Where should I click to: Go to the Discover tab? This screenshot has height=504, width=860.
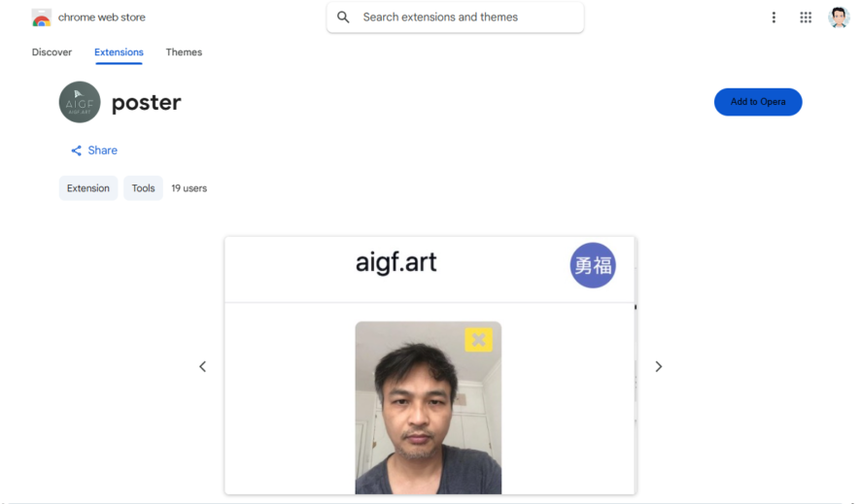[x=52, y=52]
